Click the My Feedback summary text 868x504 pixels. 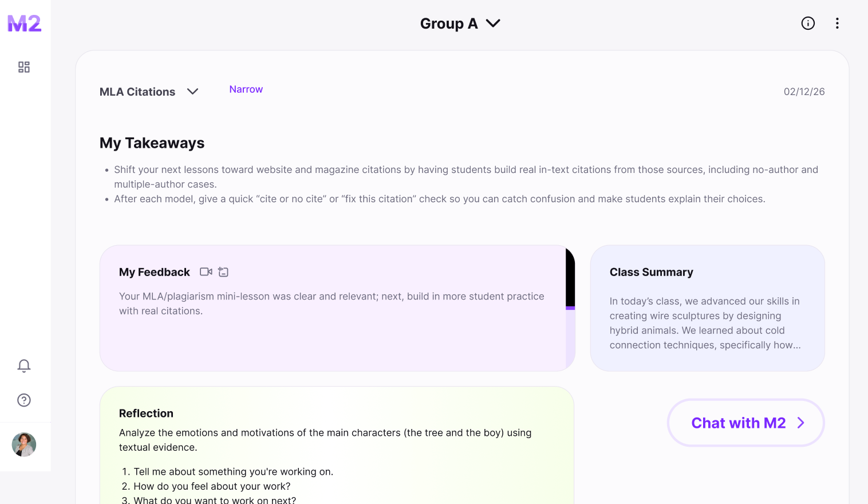(x=332, y=304)
